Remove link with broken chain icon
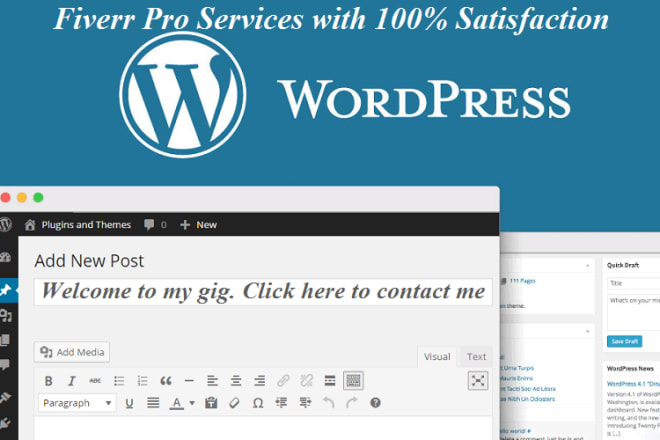660x440 pixels. [x=306, y=381]
